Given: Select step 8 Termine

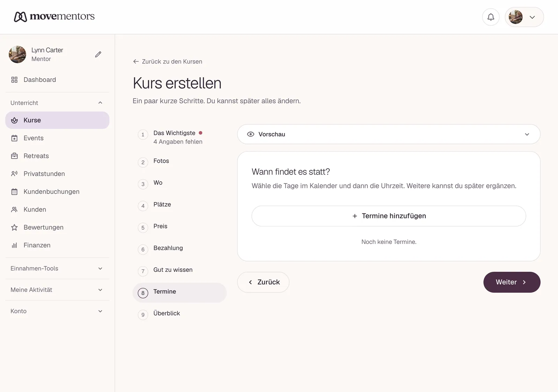Looking at the screenshot, I should (180, 292).
